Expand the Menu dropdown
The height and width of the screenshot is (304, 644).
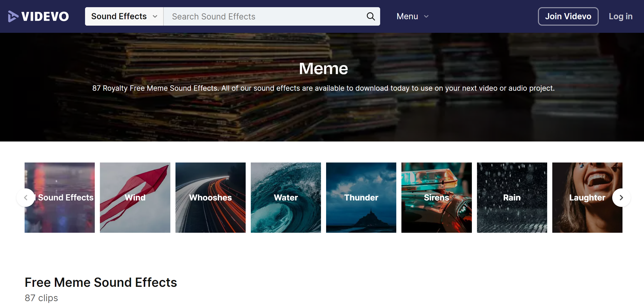coord(407,16)
